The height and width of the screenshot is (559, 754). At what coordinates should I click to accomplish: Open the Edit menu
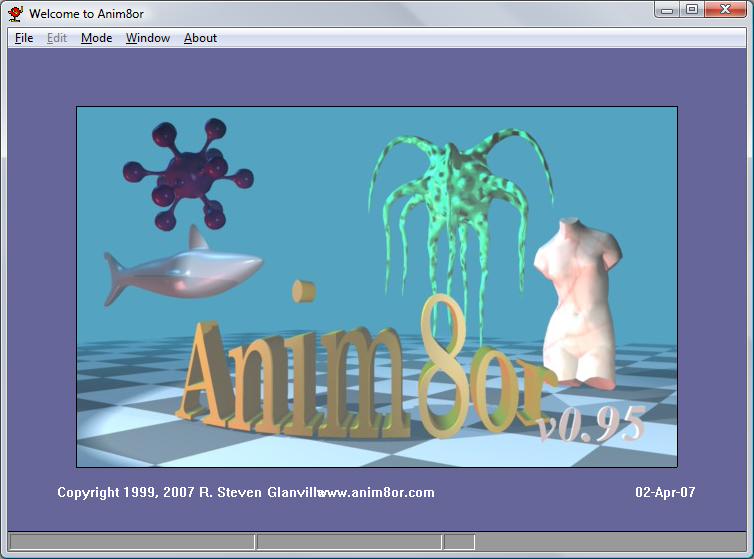(57, 38)
